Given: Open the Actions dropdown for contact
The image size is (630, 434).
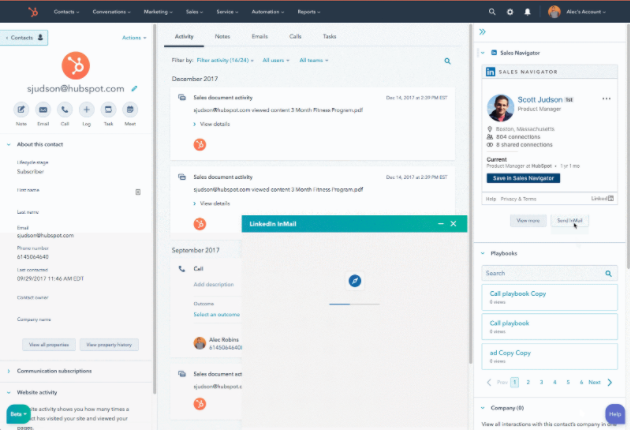Looking at the screenshot, I should [x=134, y=38].
